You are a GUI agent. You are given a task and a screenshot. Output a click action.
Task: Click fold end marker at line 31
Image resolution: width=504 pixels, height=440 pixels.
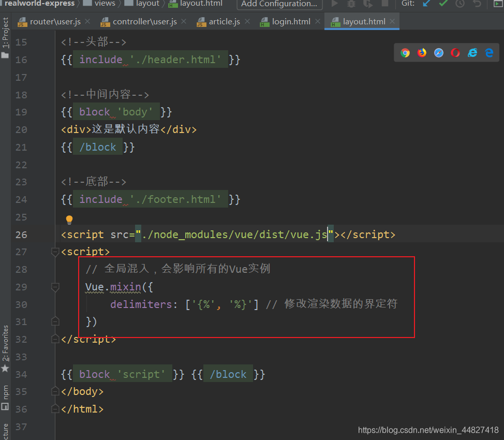click(55, 321)
